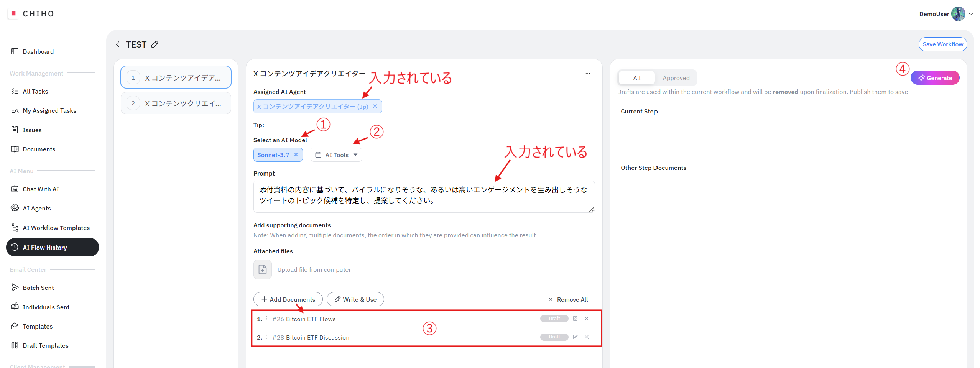Click the pencil icon next to TEST title
The width and height of the screenshot is (980, 368).
[155, 44]
